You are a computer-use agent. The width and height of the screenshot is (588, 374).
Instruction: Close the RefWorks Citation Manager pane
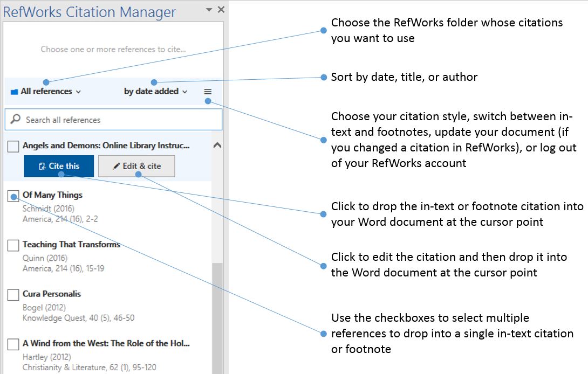[220, 9]
